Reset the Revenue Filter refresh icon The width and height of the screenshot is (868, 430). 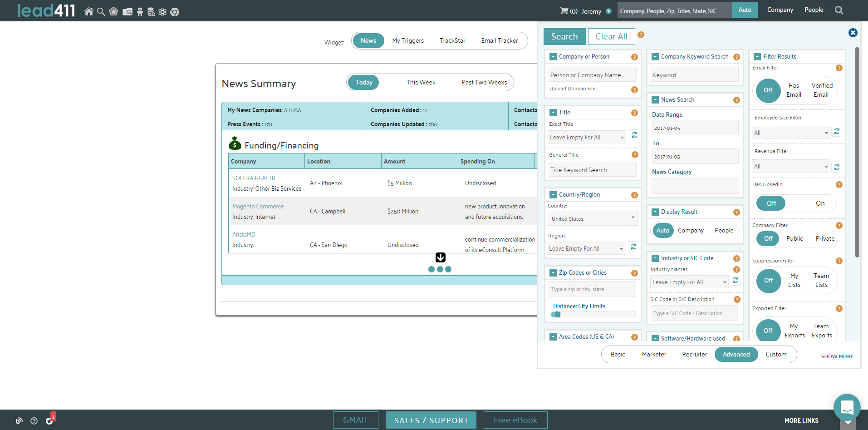coord(837,167)
